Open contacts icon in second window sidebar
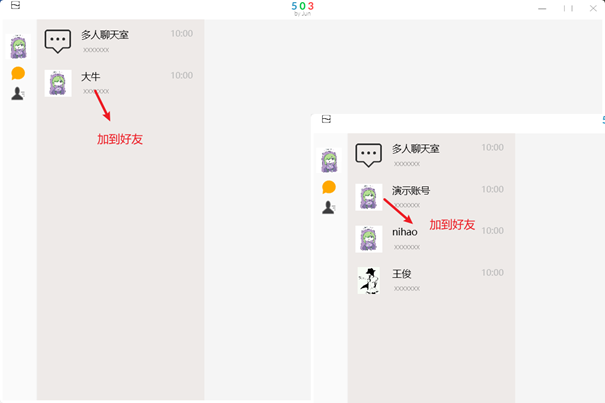605x403 pixels. (328, 207)
